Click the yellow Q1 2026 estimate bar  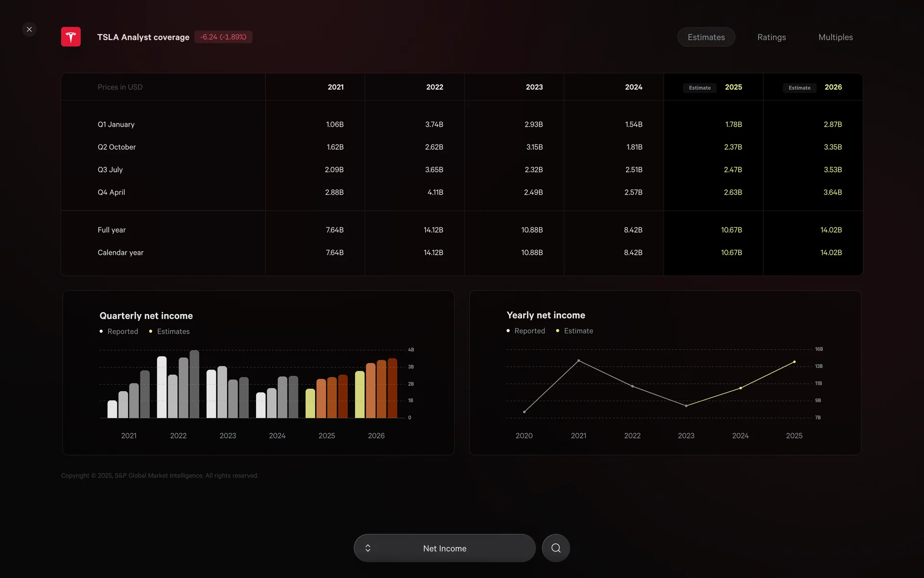tap(359, 394)
